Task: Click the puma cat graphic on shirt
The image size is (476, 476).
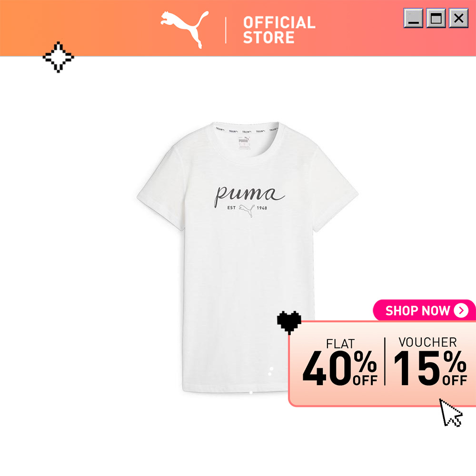Action: [x=247, y=210]
